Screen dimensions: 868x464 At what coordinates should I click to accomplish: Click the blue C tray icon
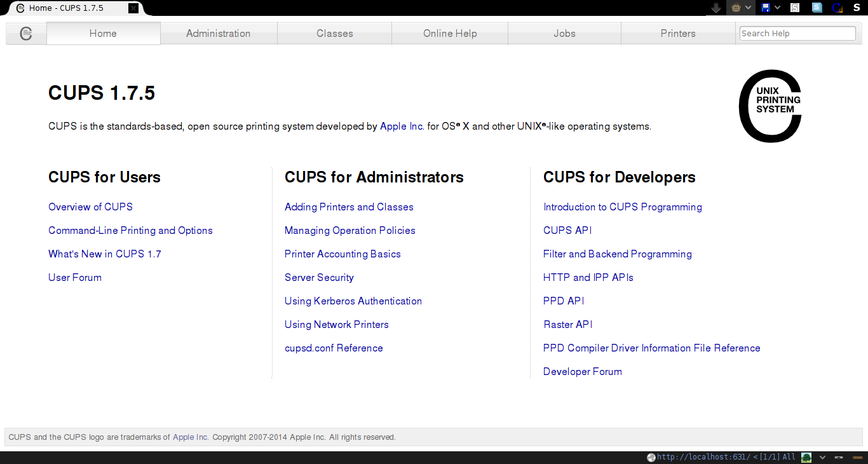(836, 7)
